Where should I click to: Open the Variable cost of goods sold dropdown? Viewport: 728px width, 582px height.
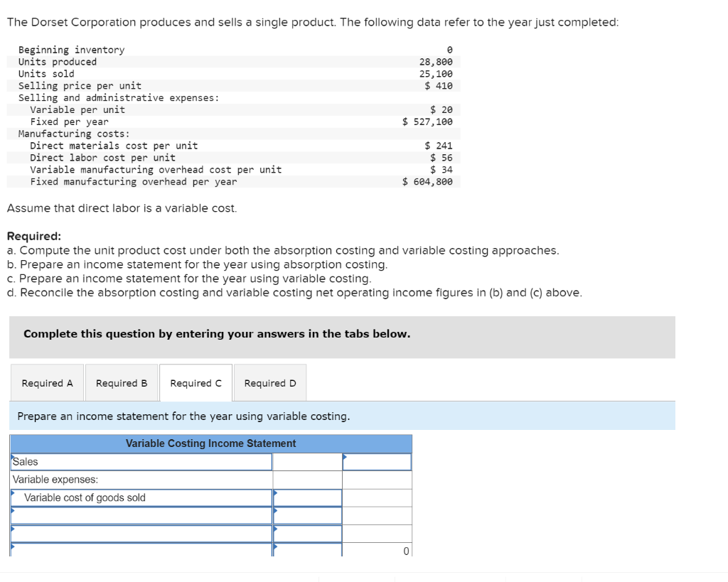tap(140, 497)
